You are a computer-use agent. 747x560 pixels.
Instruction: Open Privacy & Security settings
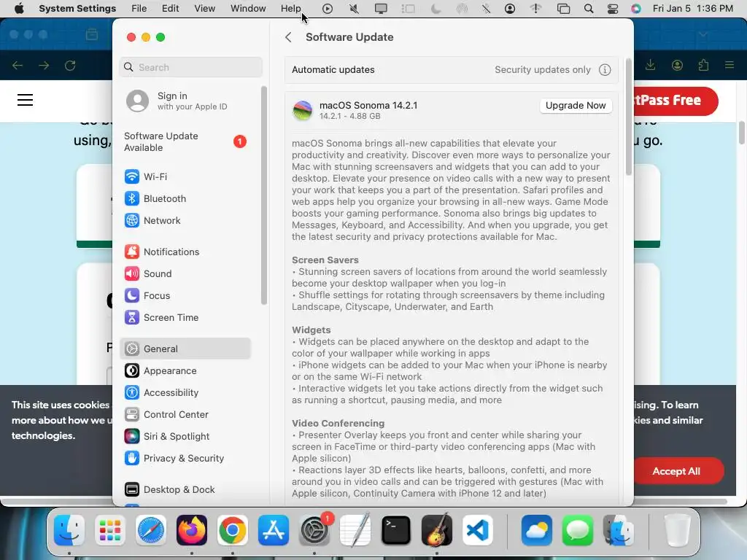[x=185, y=459]
